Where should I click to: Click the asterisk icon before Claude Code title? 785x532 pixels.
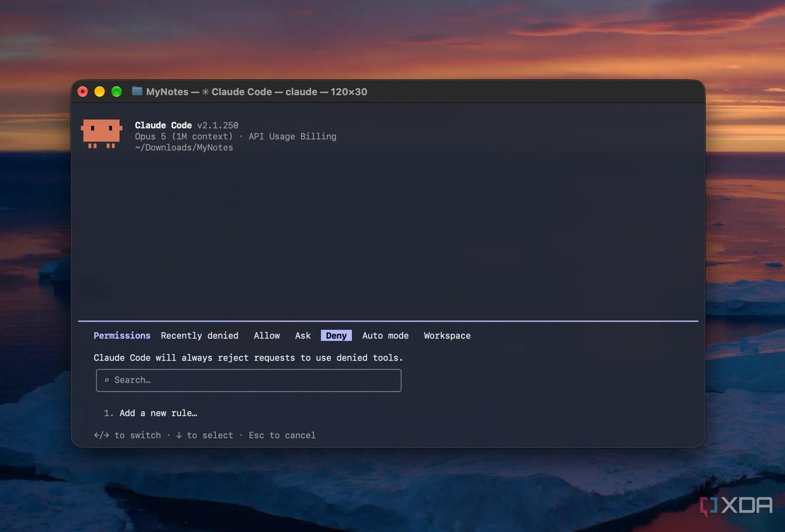pyautogui.click(x=205, y=92)
